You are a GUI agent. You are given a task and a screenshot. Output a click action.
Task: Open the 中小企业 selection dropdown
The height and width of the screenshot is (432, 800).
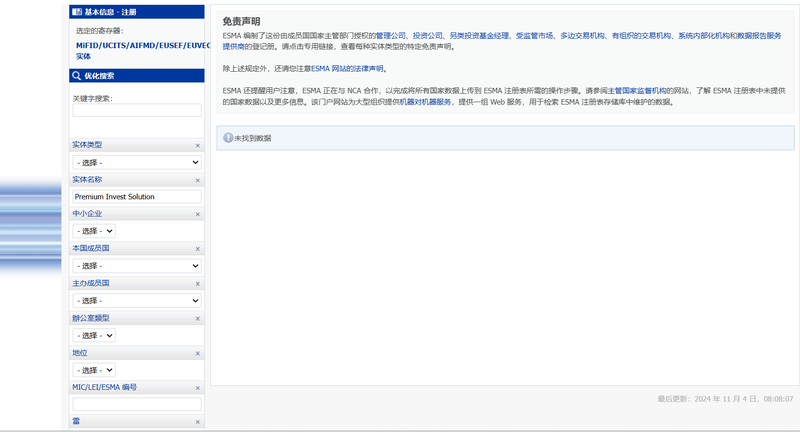[x=94, y=231]
